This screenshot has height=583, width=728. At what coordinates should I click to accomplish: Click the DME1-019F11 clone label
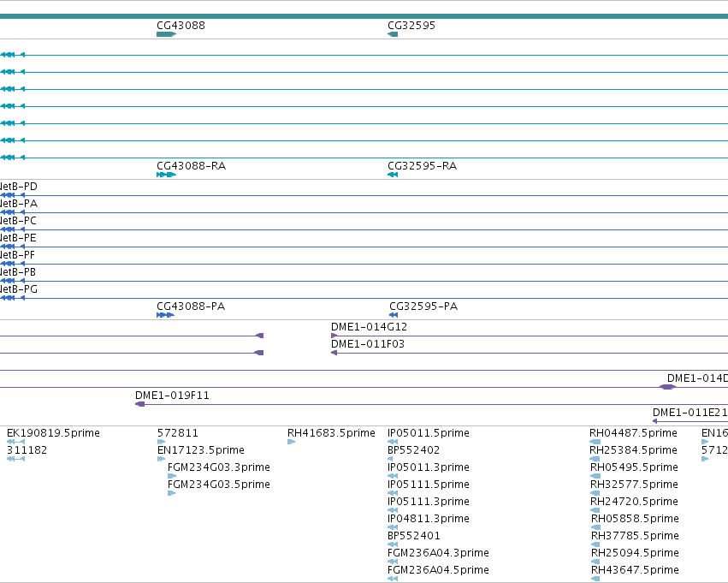[x=172, y=396]
